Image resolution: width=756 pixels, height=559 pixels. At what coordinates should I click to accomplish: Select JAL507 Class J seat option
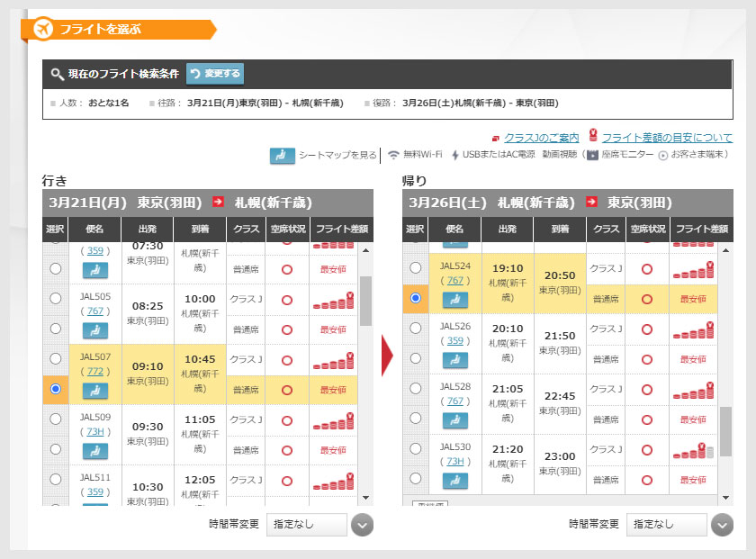56,359
